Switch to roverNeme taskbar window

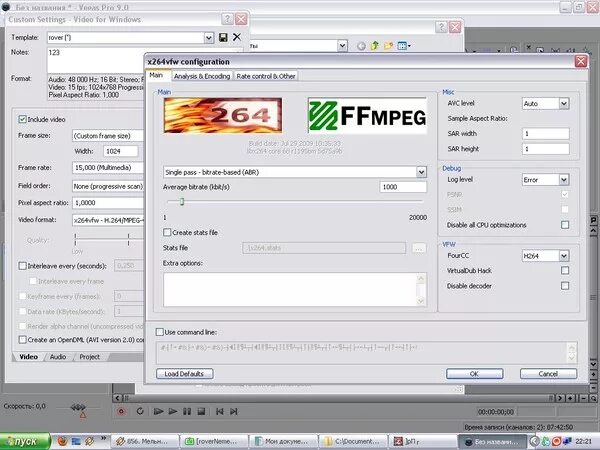(x=214, y=441)
